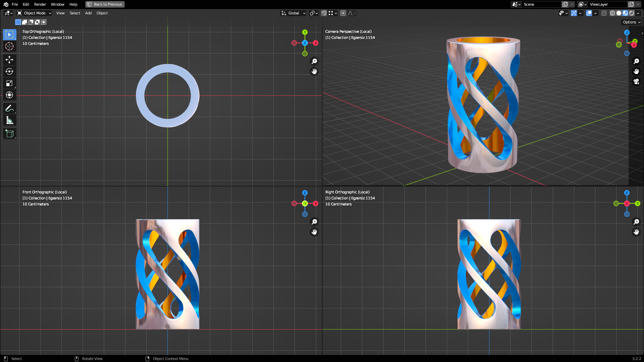The width and height of the screenshot is (644, 362).
Task: Expand the Options dropdown
Action: (632, 22)
